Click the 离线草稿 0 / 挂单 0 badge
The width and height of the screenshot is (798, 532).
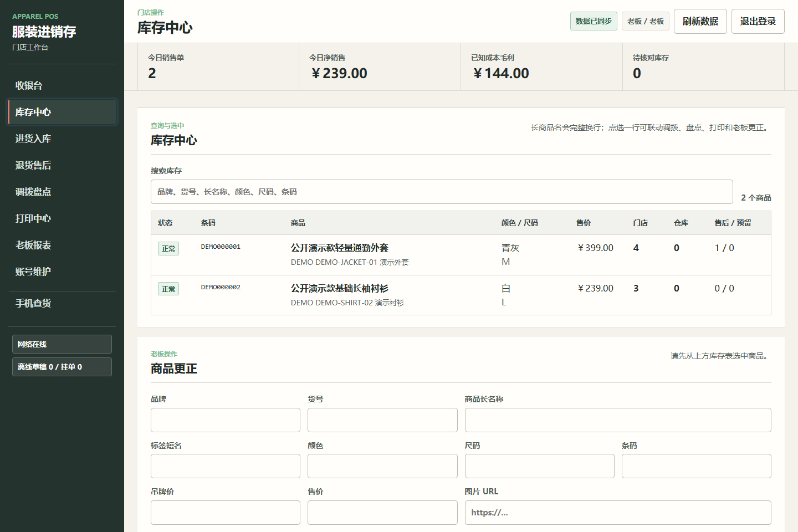pos(62,367)
